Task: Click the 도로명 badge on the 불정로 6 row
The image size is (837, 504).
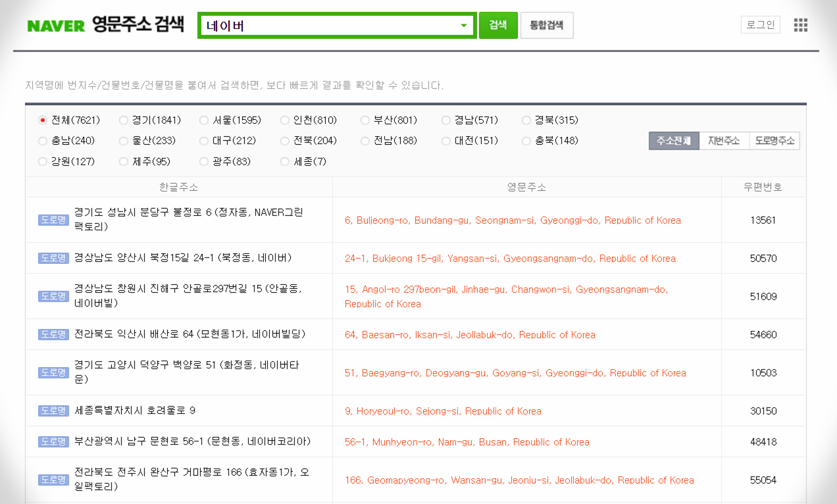Action: [x=53, y=220]
